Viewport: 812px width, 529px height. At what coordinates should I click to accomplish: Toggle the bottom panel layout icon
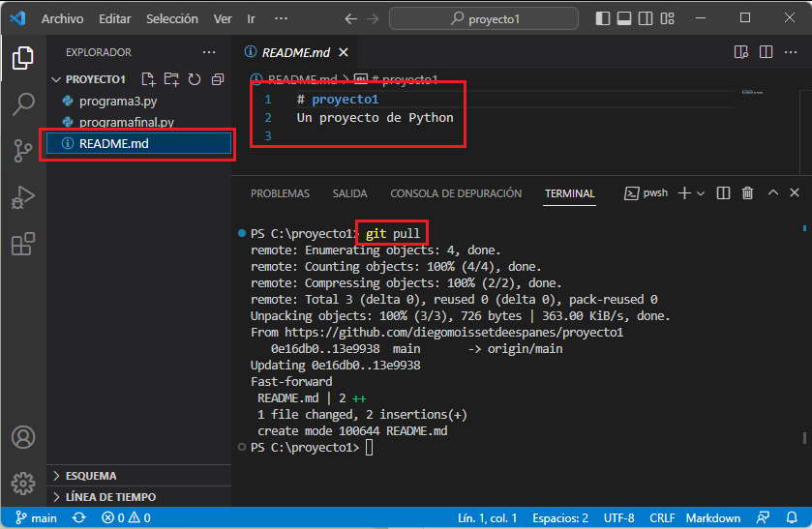point(624,18)
